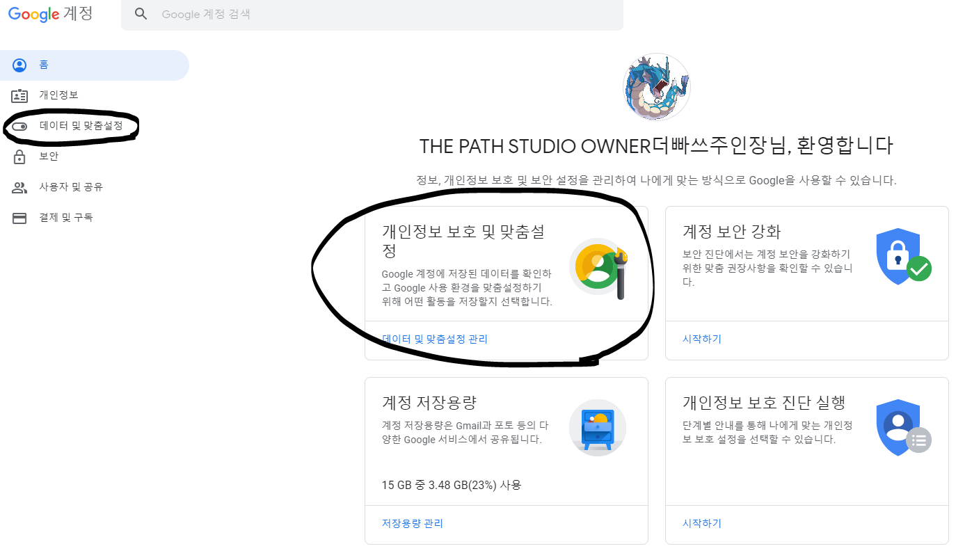Click the 계정 text beside the Google logo
972x560 pixels.
click(79, 14)
